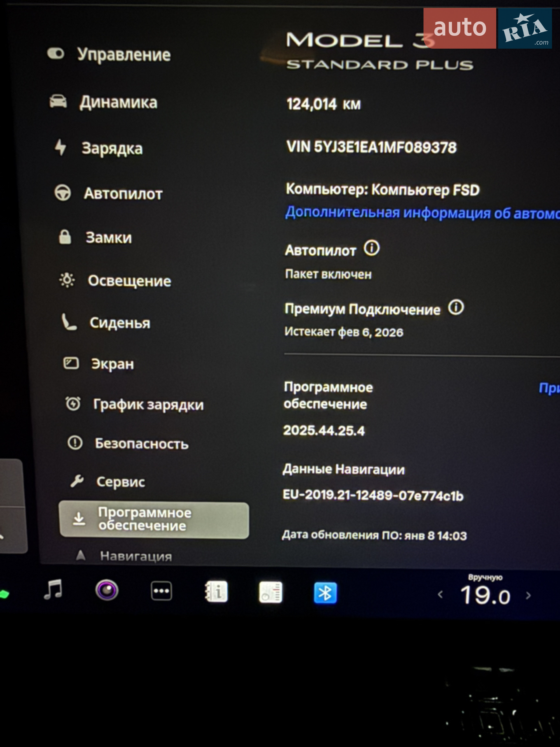Tap the Истекает фев 6, 2026 text
Viewport: 560px width, 747px height.
(x=344, y=332)
